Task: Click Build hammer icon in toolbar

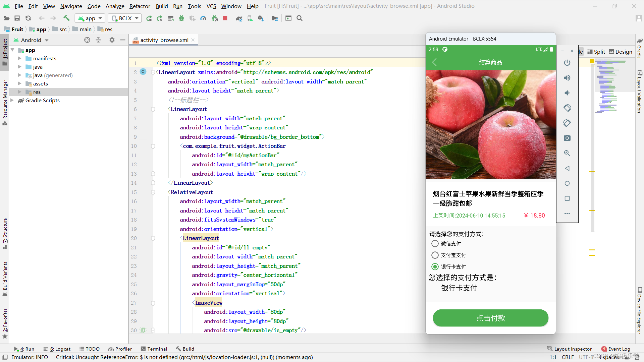Action: pos(66,18)
